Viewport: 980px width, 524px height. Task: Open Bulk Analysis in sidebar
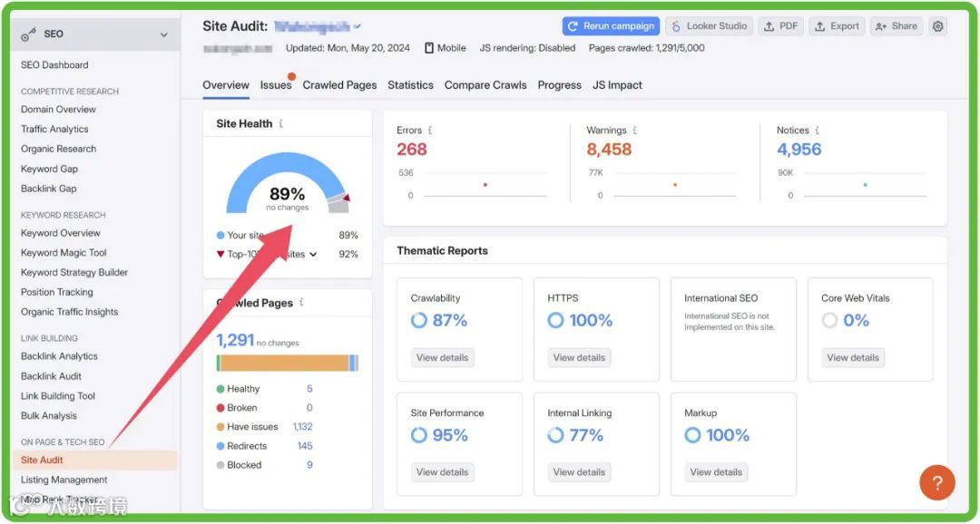pyautogui.click(x=49, y=416)
